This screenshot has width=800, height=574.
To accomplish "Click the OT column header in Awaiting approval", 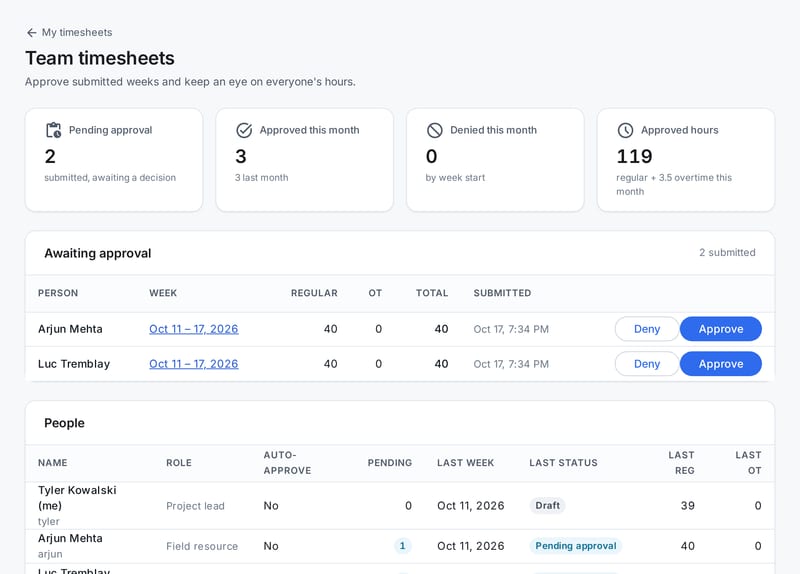I will (375, 293).
